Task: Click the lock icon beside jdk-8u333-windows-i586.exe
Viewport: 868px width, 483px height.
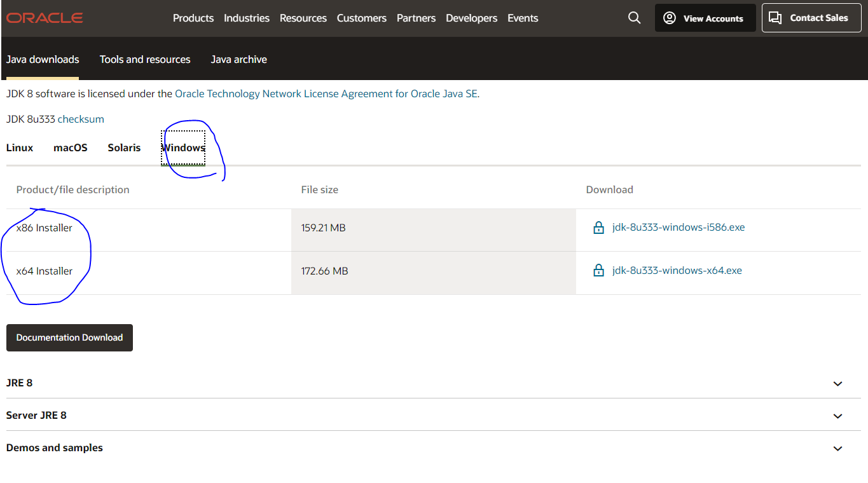Action: tap(598, 228)
